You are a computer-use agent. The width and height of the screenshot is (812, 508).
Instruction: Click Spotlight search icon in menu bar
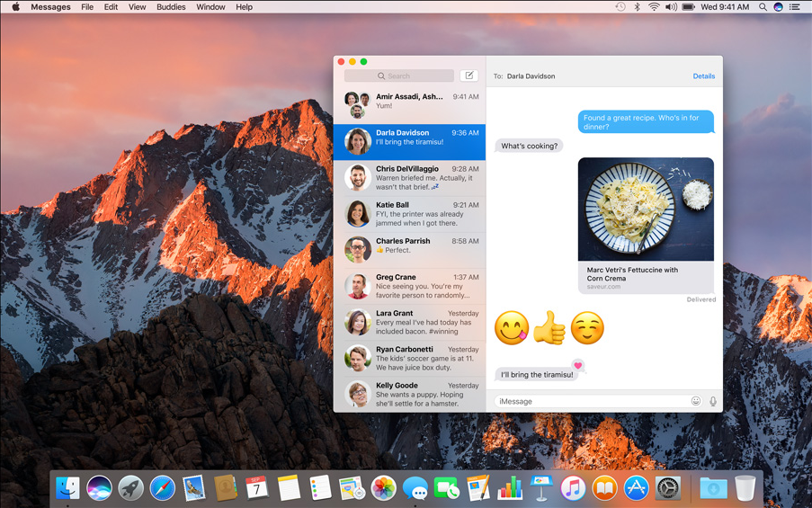point(763,6)
